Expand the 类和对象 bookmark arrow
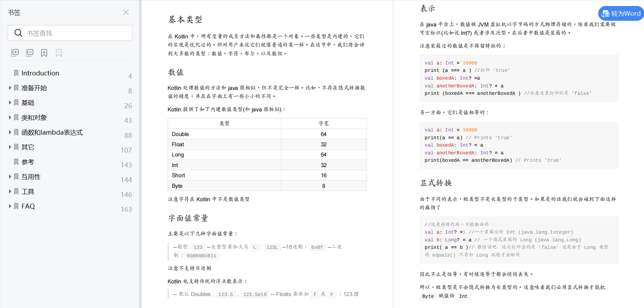 click(x=10, y=117)
